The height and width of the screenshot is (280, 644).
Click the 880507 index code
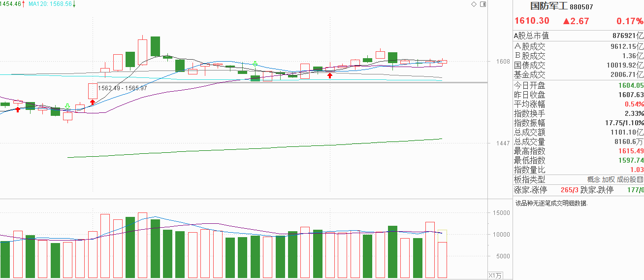[581, 7]
